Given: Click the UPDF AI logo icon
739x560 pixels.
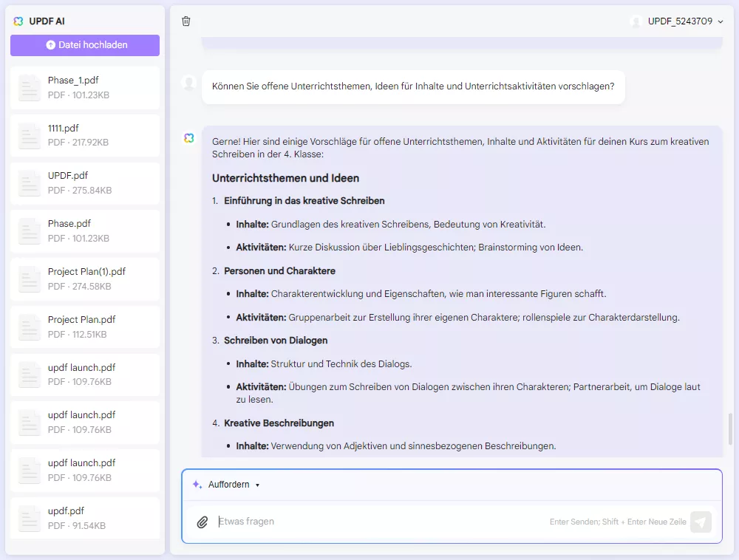Looking at the screenshot, I should click(17, 21).
